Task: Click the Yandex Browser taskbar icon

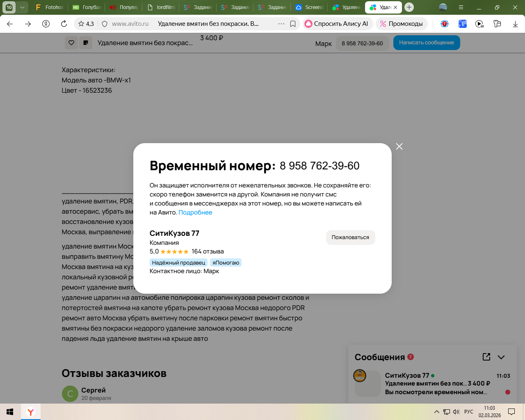Action: tap(31, 412)
